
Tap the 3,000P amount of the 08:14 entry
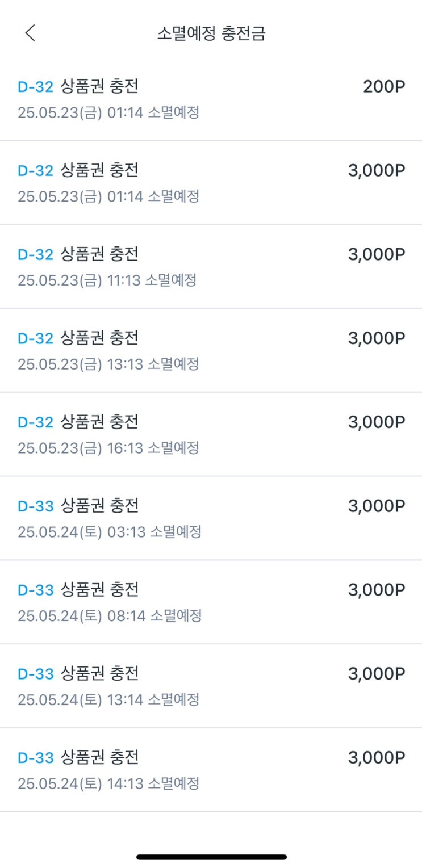click(377, 590)
